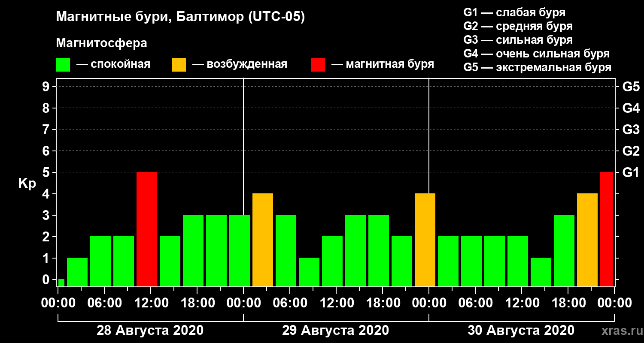644x343 pixels.
Task: Select the orange bar at midnight before 30 August
Action: (425, 240)
